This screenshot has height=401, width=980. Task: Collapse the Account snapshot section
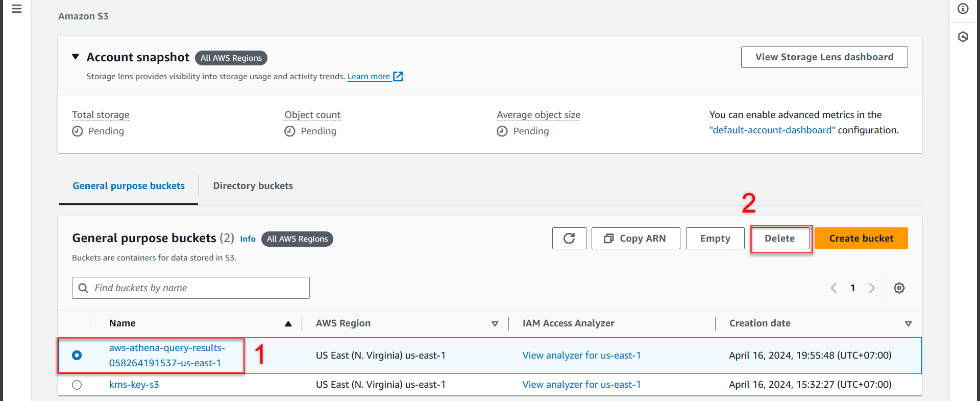pyautogui.click(x=76, y=57)
